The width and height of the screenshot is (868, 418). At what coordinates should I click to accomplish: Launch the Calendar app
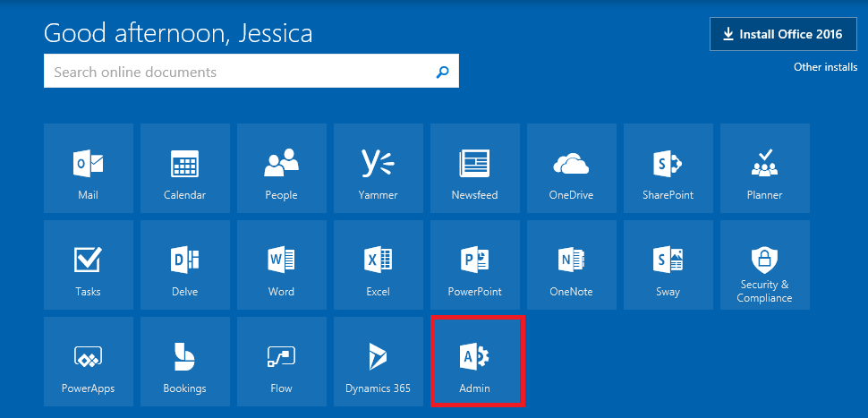click(184, 168)
